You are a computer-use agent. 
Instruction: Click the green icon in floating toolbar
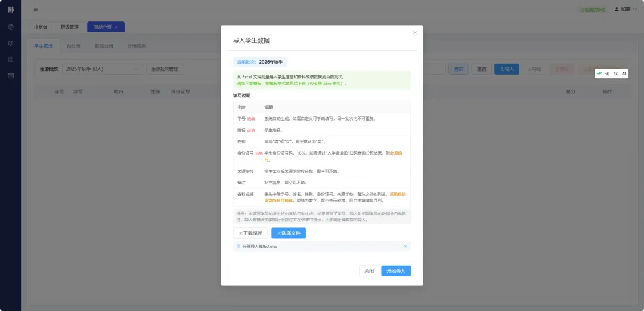[600, 73]
